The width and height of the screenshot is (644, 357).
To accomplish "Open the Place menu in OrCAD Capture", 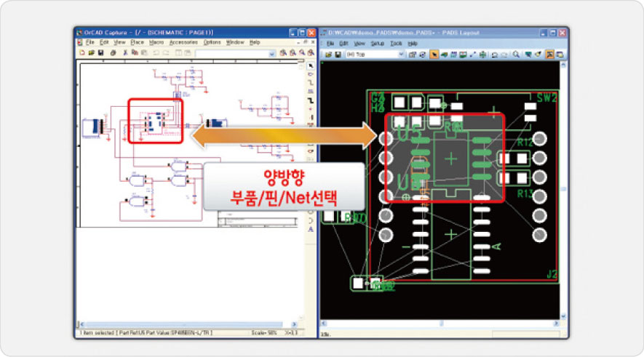I will coord(137,43).
